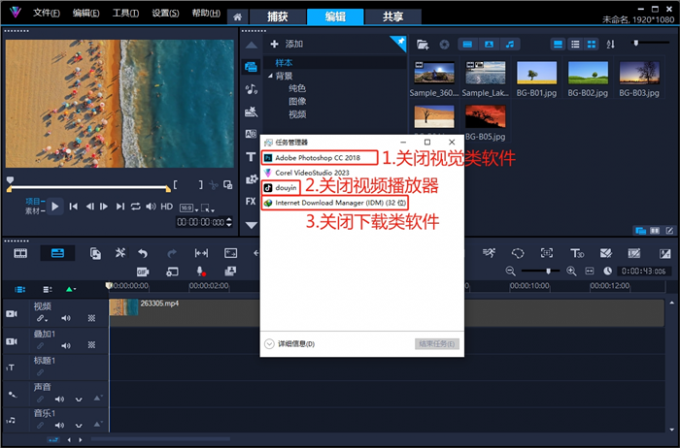Go to the home tab icon
The height and width of the screenshot is (448, 680).
coord(237,17)
